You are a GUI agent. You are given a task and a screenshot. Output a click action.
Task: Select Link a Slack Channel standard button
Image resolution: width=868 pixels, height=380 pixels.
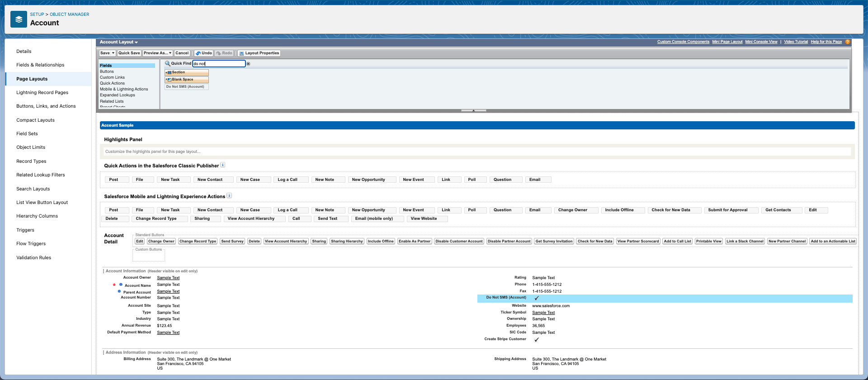tap(745, 242)
